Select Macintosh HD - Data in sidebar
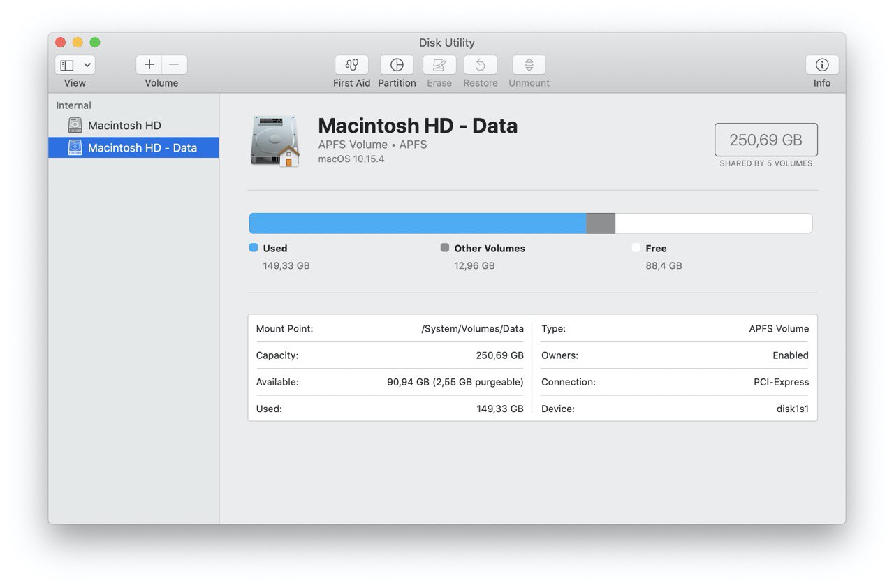 (x=133, y=147)
